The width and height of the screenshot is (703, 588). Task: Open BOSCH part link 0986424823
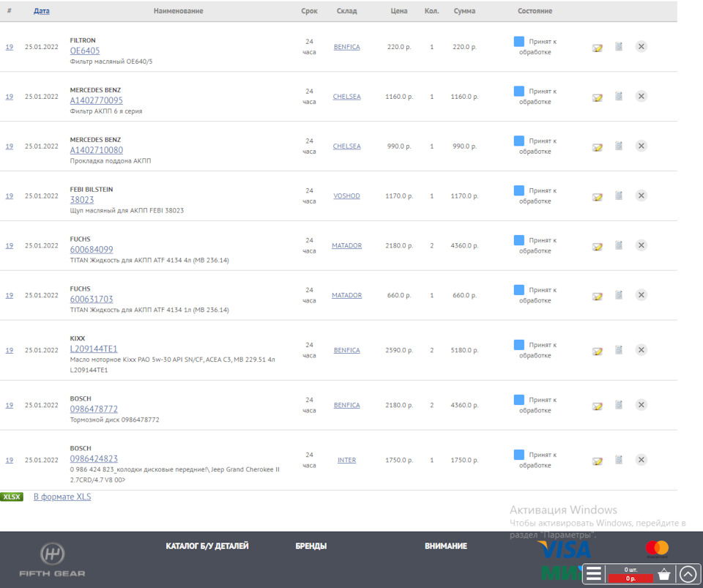(94, 459)
